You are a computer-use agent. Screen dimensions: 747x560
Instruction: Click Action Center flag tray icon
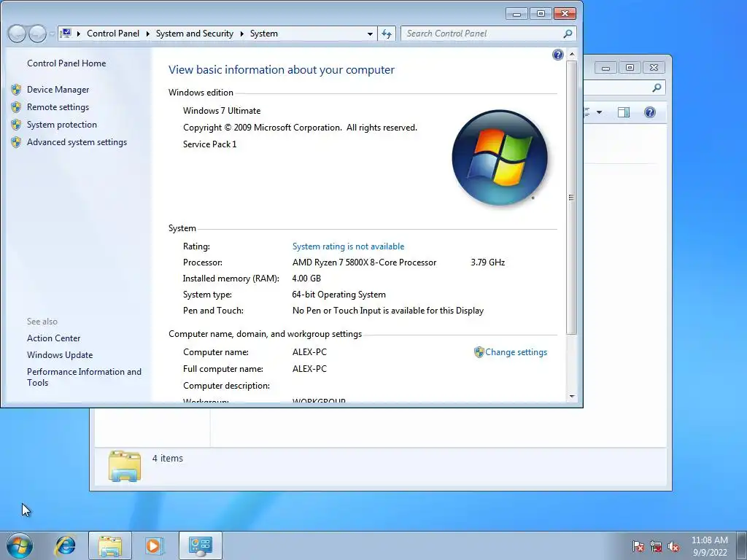[638, 546]
